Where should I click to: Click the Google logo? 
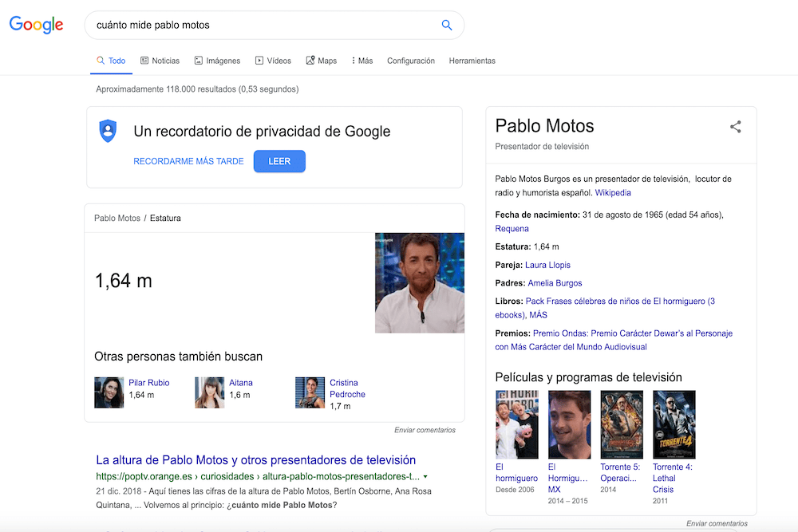(x=36, y=25)
